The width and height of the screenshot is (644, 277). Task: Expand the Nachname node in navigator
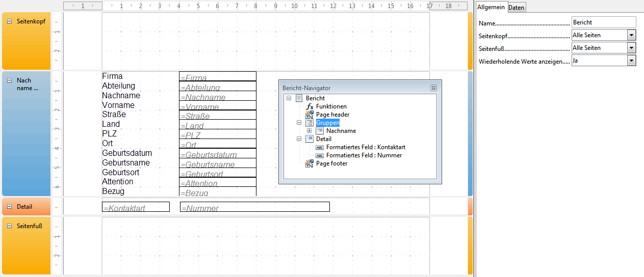(309, 131)
